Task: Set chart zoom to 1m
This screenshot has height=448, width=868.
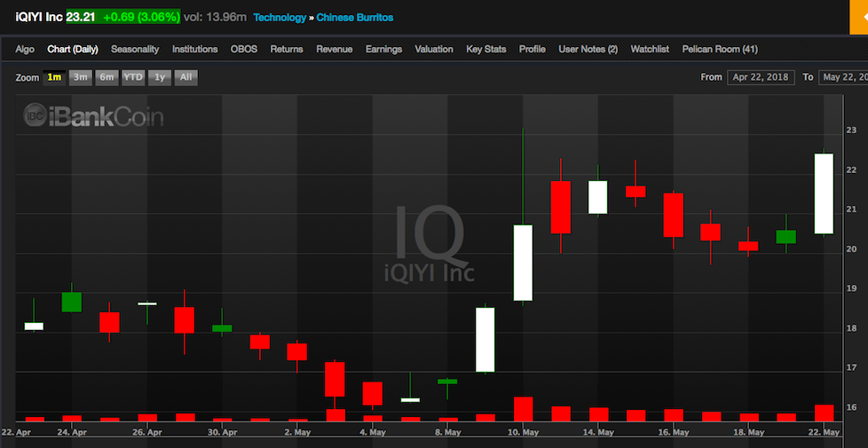Action: pos(54,77)
